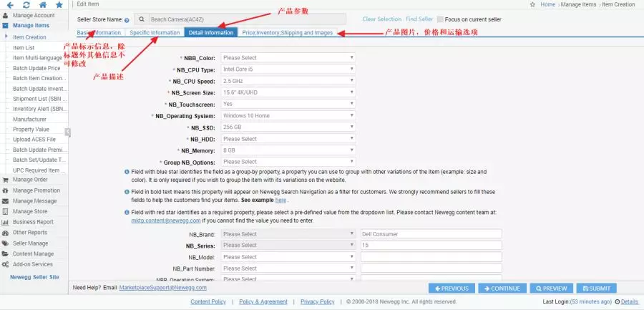Viewport: 644px width, 310px height.
Task: Open Upload ACES File in sidebar
Action: [34, 140]
